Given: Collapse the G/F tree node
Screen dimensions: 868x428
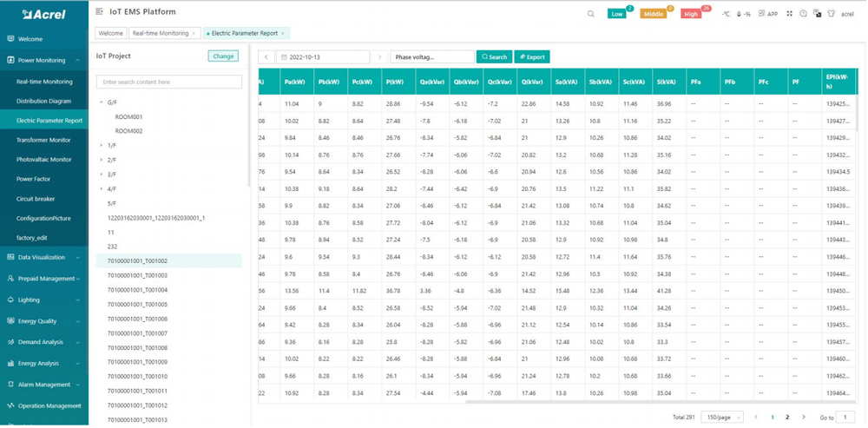Looking at the screenshot, I should click(x=102, y=102).
